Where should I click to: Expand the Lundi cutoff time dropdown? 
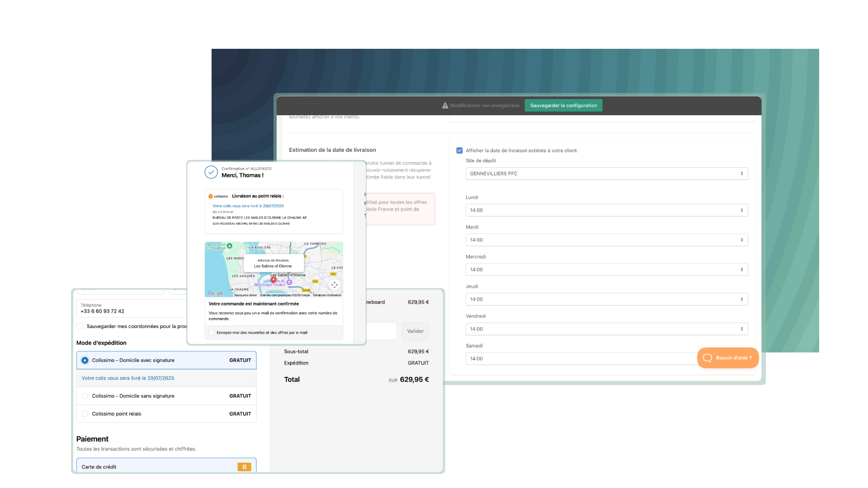pyautogui.click(x=606, y=210)
